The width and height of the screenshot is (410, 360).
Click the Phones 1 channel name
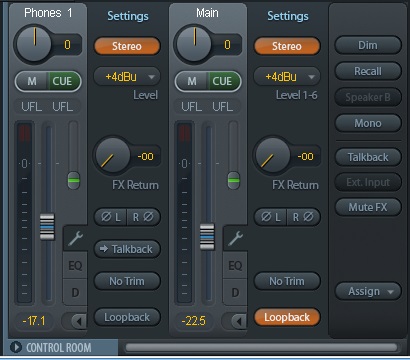48,13
